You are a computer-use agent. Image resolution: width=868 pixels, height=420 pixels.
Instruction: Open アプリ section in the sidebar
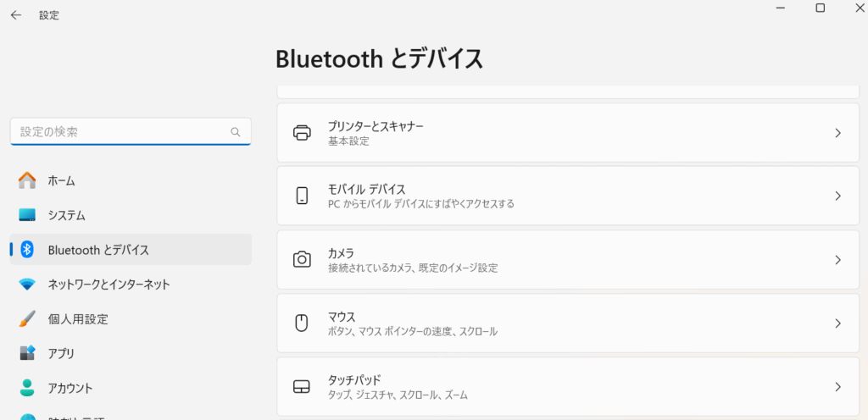[x=131, y=353]
